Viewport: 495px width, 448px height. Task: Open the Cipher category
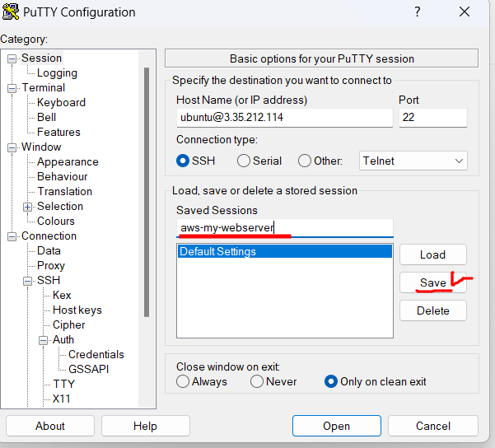[69, 325]
